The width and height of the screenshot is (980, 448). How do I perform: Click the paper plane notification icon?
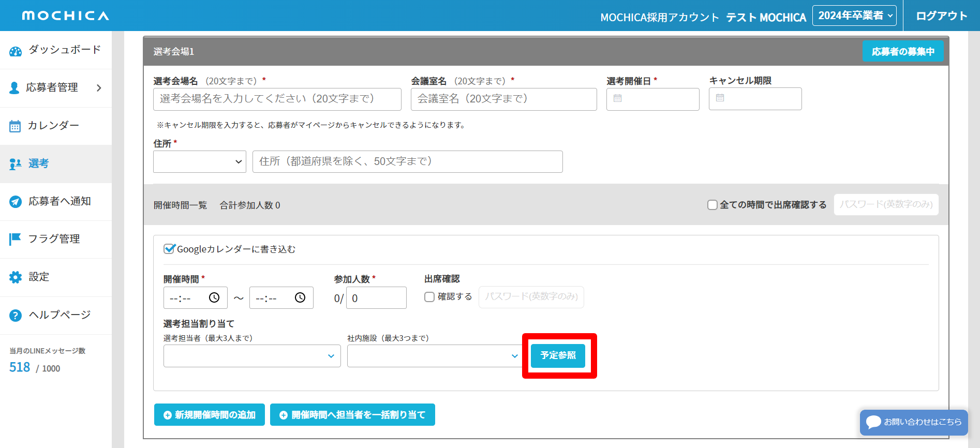coord(16,202)
